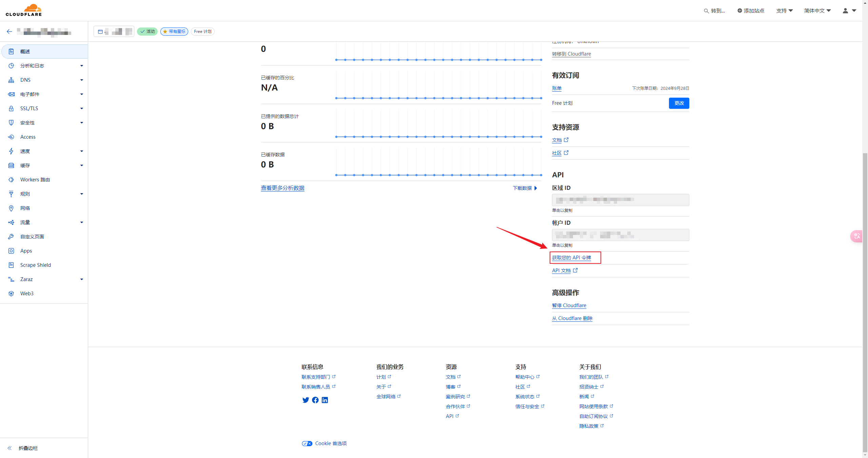Click the 带有星标 star badge
868x458 pixels.
[x=174, y=32]
